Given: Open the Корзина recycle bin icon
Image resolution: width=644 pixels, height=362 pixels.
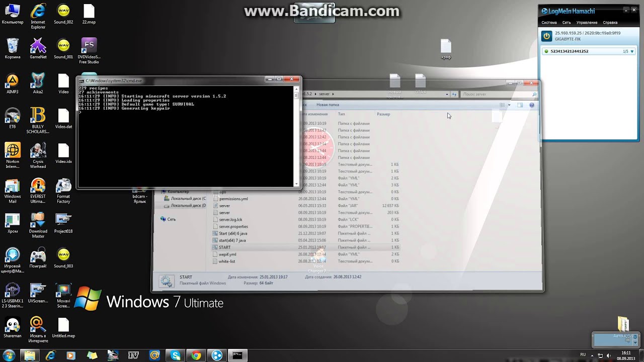Looking at the screenshot, I should pyautogui.click(x=13, y=49).
